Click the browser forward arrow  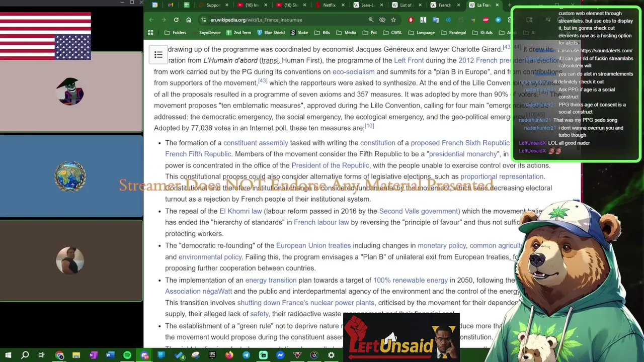point(164,20)
